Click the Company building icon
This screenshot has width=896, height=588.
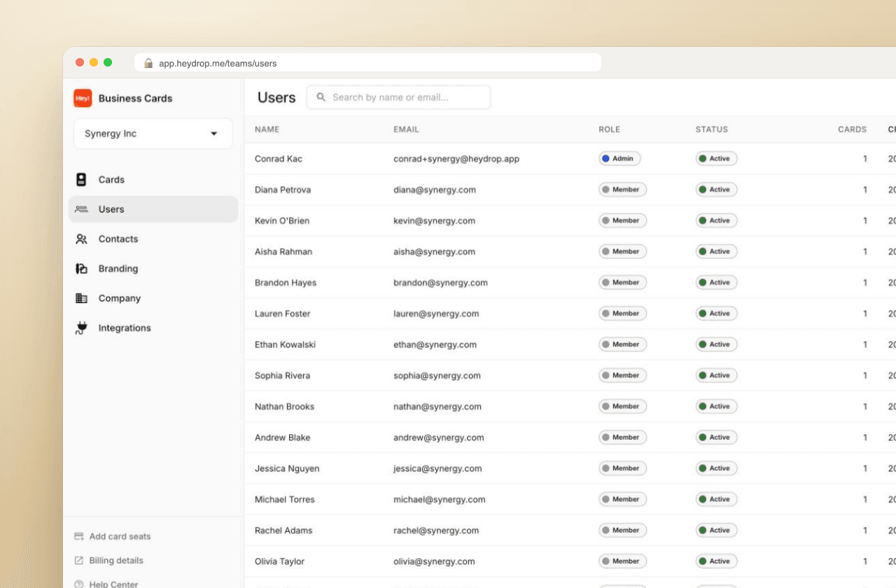coord(81,298)
